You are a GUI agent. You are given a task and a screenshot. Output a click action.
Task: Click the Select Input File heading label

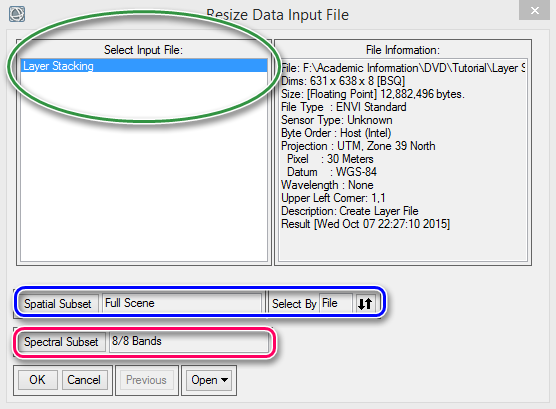tap(144, 50)
